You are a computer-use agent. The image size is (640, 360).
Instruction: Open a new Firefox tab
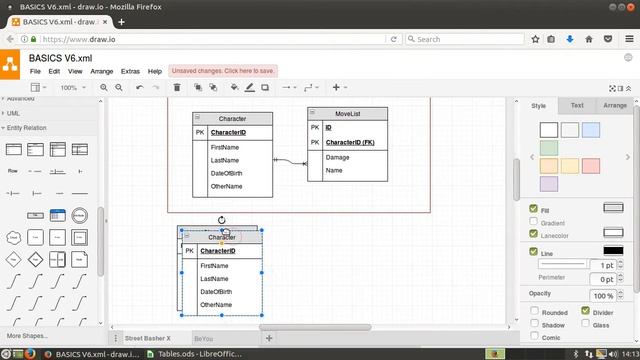121,22
